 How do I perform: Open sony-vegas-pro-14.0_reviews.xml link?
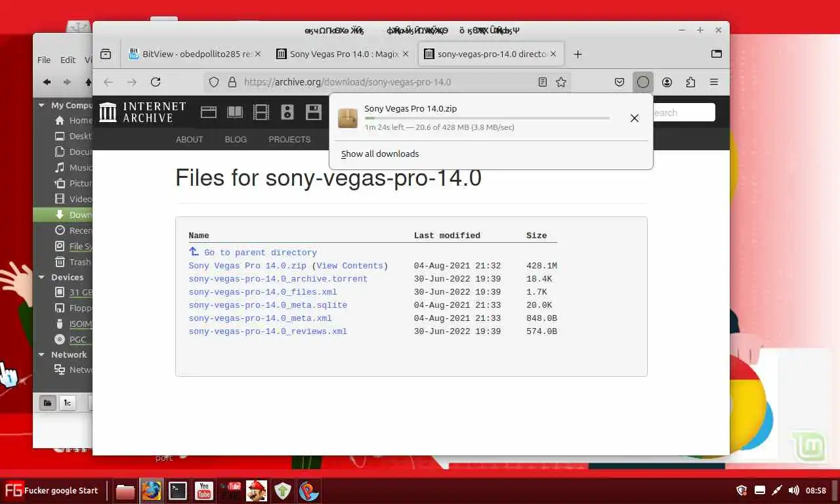coord(268,331)
